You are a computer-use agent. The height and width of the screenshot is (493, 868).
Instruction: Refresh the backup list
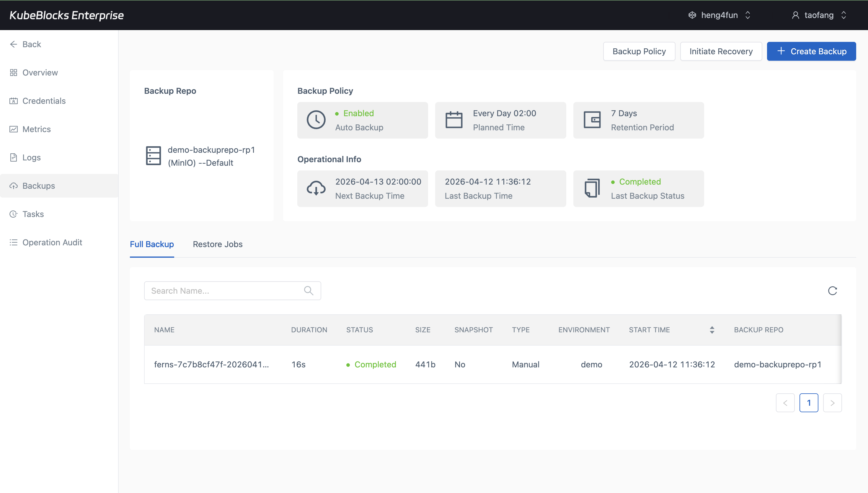833,290
